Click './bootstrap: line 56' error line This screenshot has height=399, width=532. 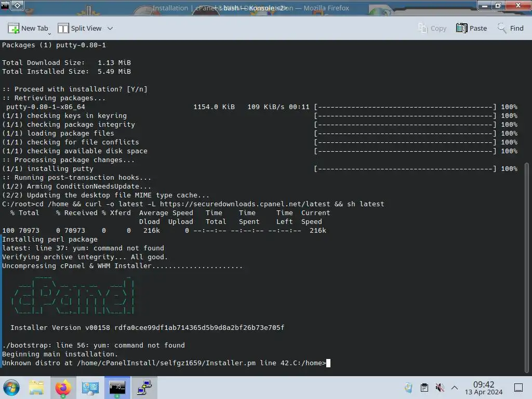pos(94,345)
